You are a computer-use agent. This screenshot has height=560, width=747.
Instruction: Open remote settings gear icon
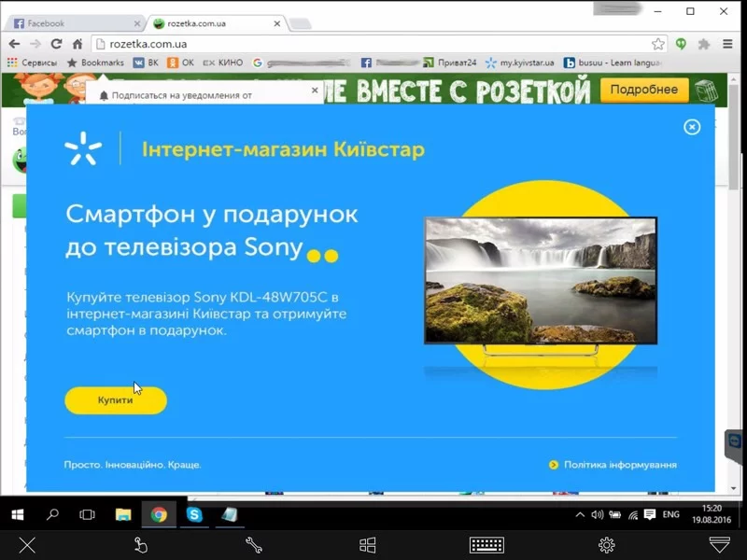[606, 545]
